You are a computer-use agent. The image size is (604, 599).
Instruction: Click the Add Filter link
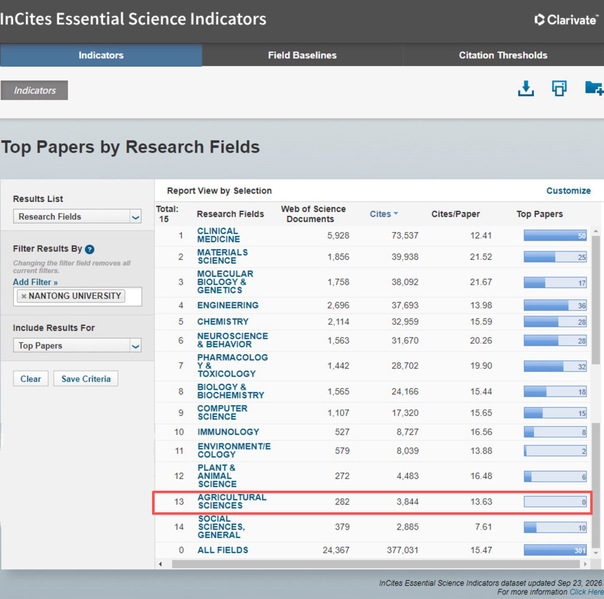35,282
